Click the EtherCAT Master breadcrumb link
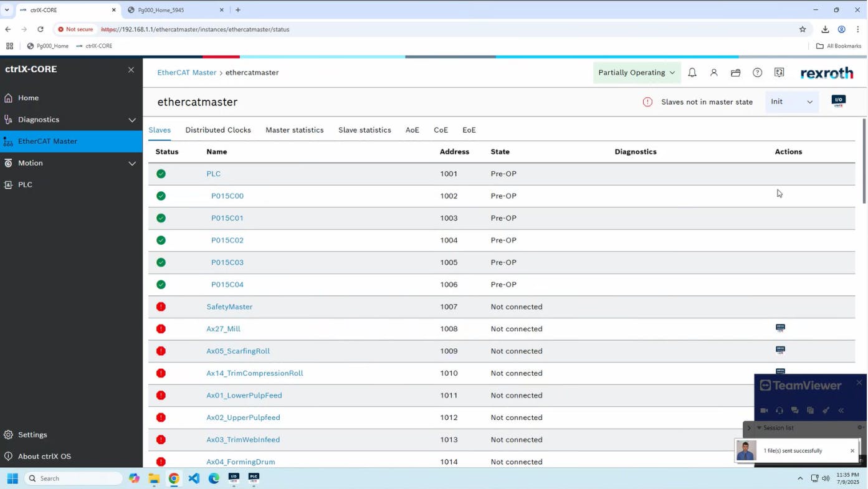The height and width of the screenshot is (489, 868). [186, 73]
